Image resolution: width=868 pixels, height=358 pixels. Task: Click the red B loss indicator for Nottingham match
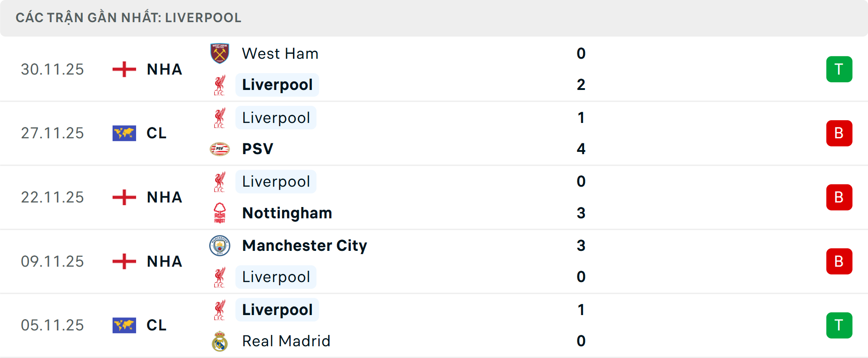[x=839, y=197]
